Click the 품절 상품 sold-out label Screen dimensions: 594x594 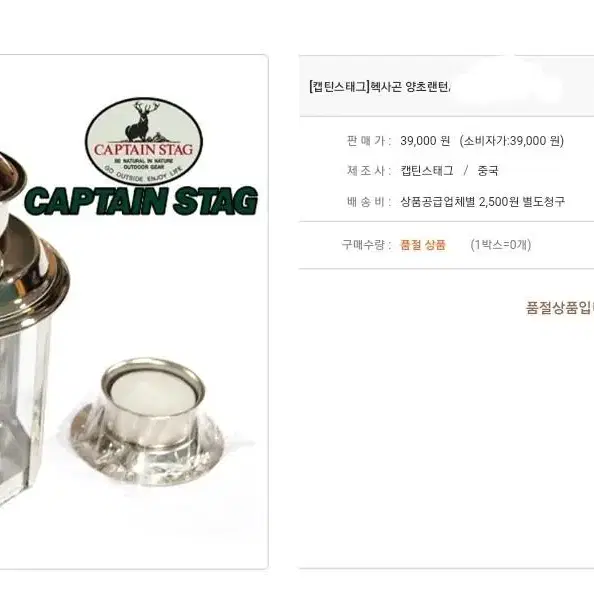click(x=423, y=245)
